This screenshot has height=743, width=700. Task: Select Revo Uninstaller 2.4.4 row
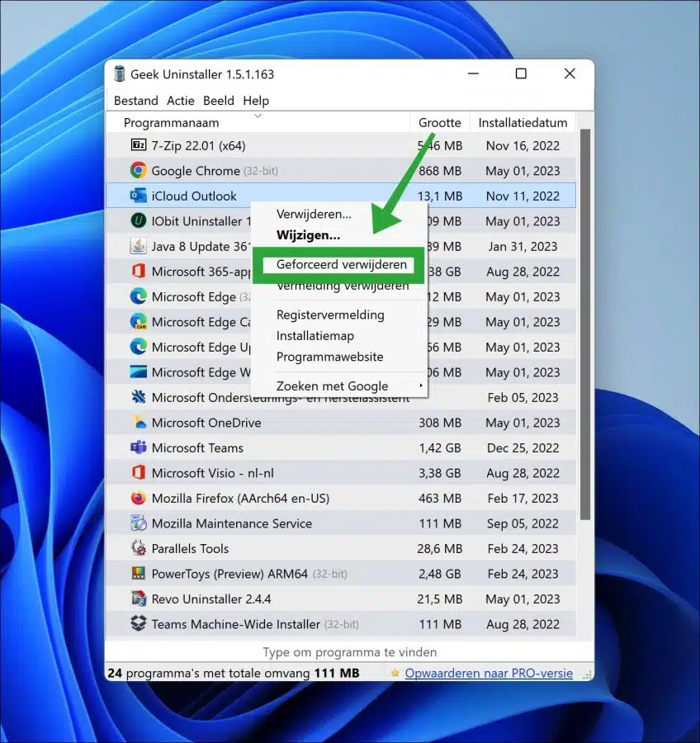coord(341,599)
